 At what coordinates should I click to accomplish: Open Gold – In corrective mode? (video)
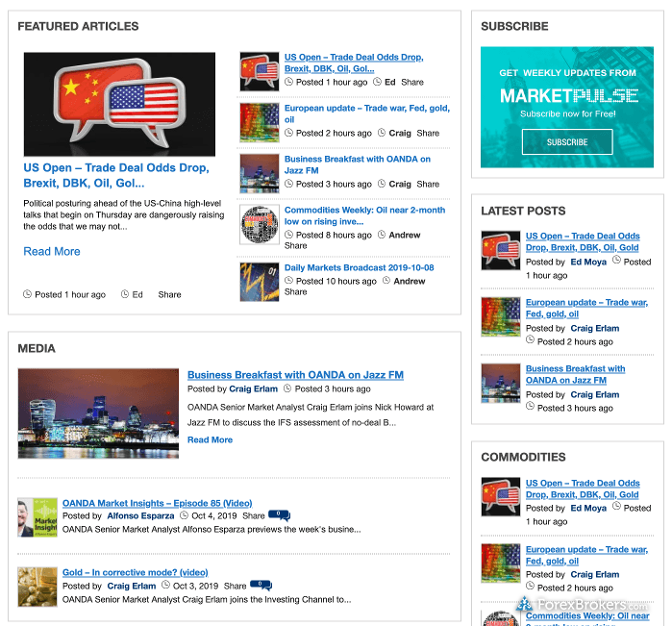(x=135, y=572)
